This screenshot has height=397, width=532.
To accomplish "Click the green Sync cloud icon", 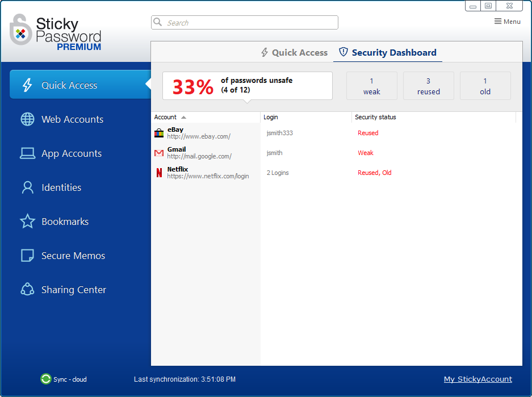I will coord(46,379).
